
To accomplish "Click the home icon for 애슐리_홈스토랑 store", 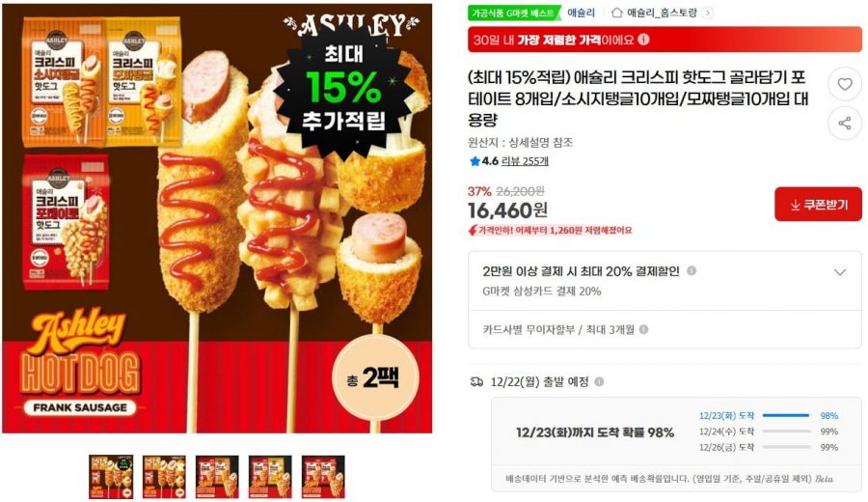I will [616, 13].
